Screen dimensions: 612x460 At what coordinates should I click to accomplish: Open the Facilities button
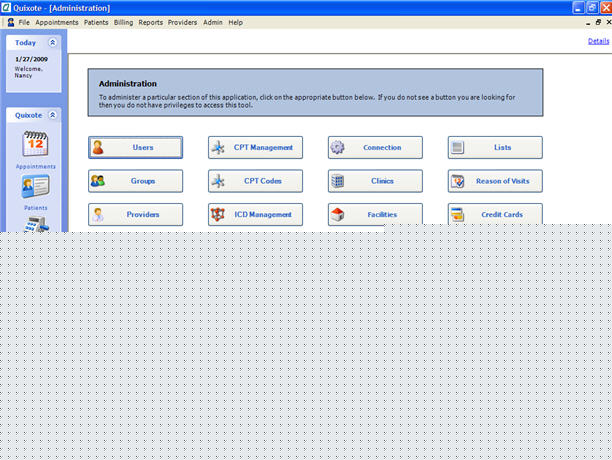coord(375,214)
